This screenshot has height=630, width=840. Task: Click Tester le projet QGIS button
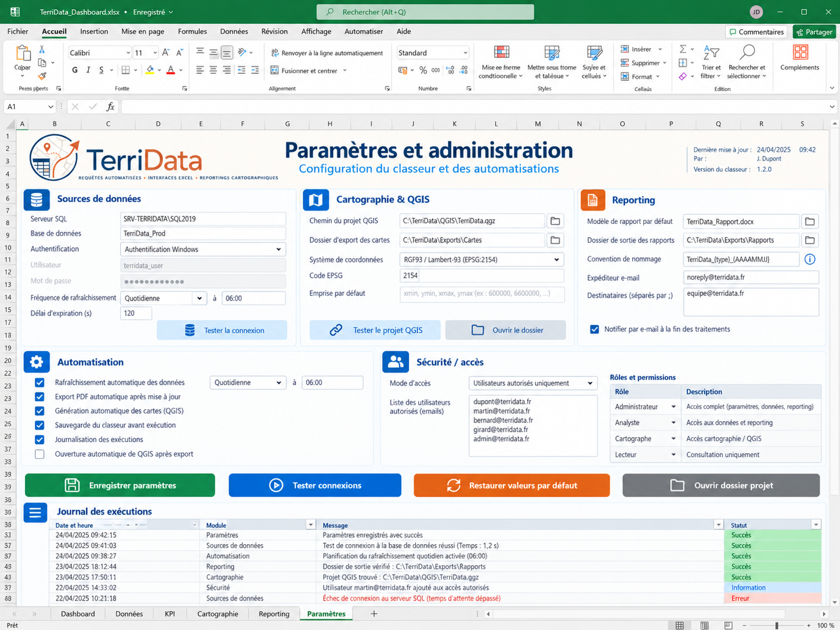[x=375, y=330]
